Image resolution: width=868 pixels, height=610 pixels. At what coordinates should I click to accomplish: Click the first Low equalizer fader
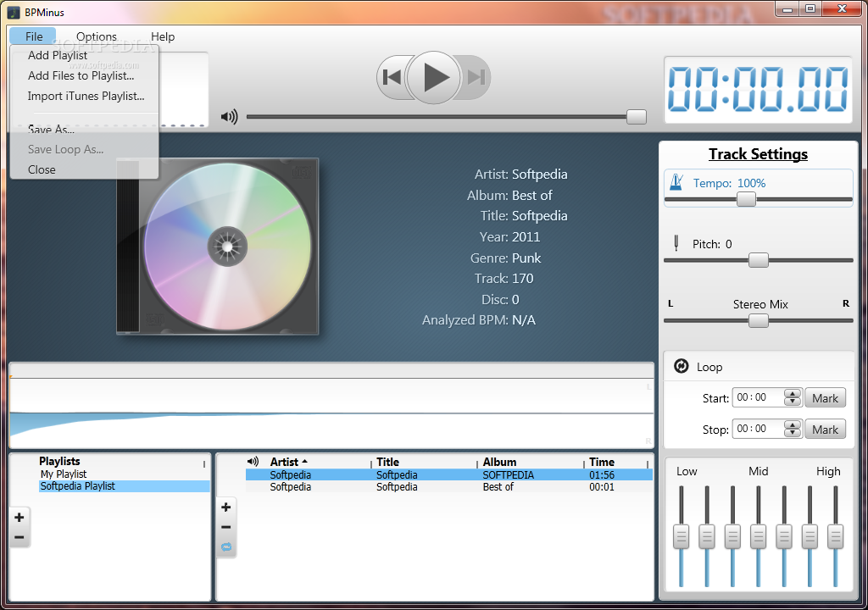(681, 536)
